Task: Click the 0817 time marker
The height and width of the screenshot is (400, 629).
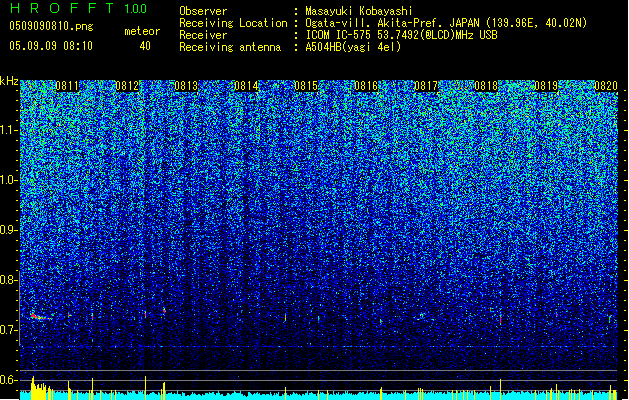Action: coord(426,86)
